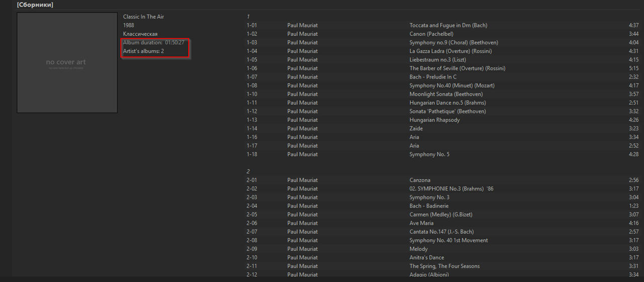Select track 'Symphony No. 40 1st Movement'
Screen dimensions: 644x282
point(443,240)
